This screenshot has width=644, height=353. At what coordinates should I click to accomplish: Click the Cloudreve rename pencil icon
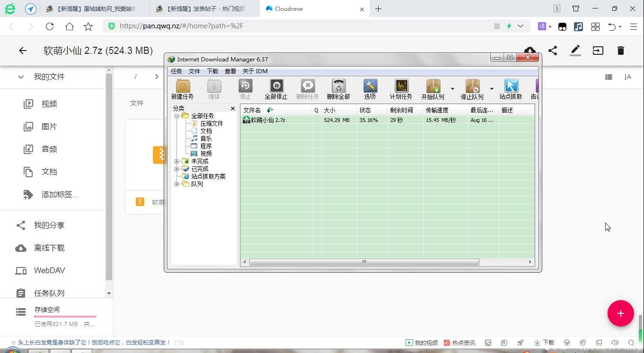(575, 51)
